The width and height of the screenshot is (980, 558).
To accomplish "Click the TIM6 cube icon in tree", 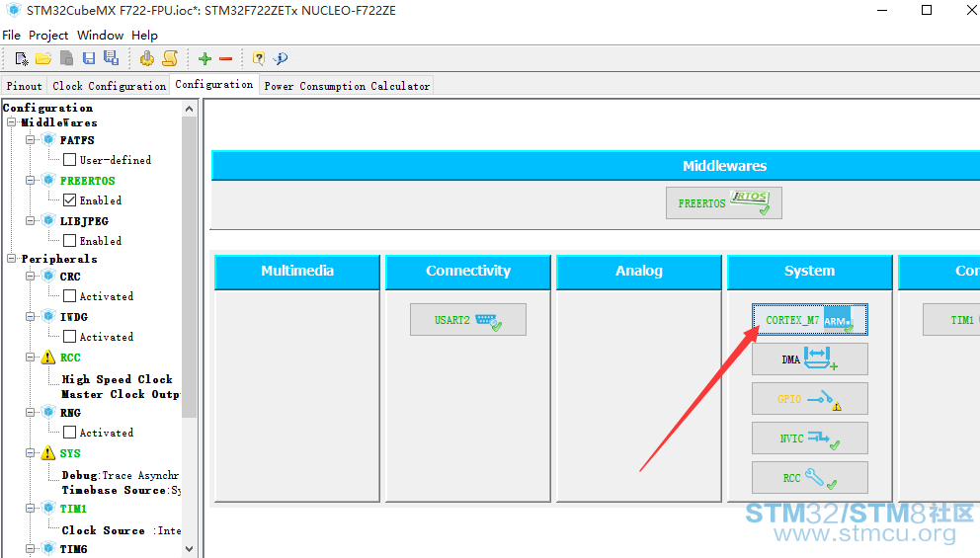I will 48,548.
